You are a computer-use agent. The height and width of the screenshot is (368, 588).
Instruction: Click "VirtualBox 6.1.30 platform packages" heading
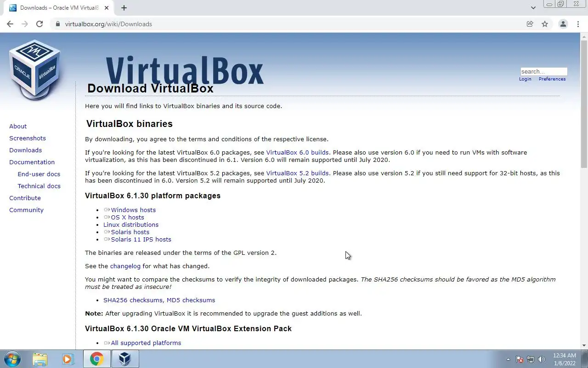pos(153,195)
